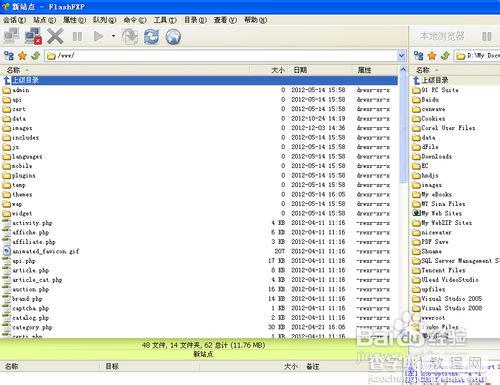The image size is (500, 385).
Task: Click the Refresh icon
Action: point(151,36)
